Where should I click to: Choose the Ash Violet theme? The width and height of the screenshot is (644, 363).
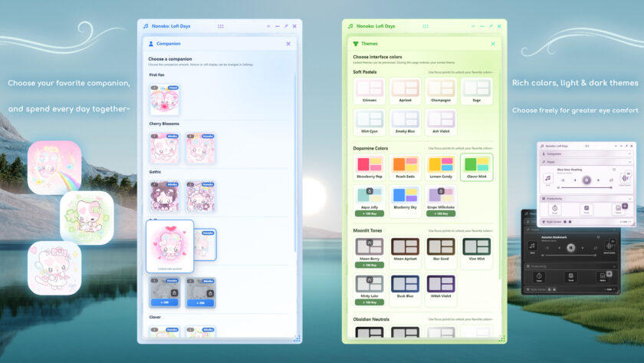tap(441, 122)
